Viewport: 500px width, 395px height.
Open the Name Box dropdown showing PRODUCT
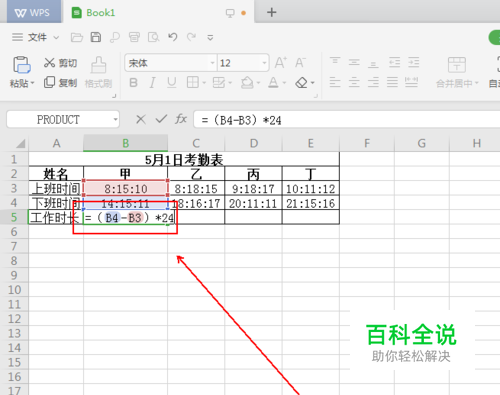pyautogui.click(x=115, y=119)
